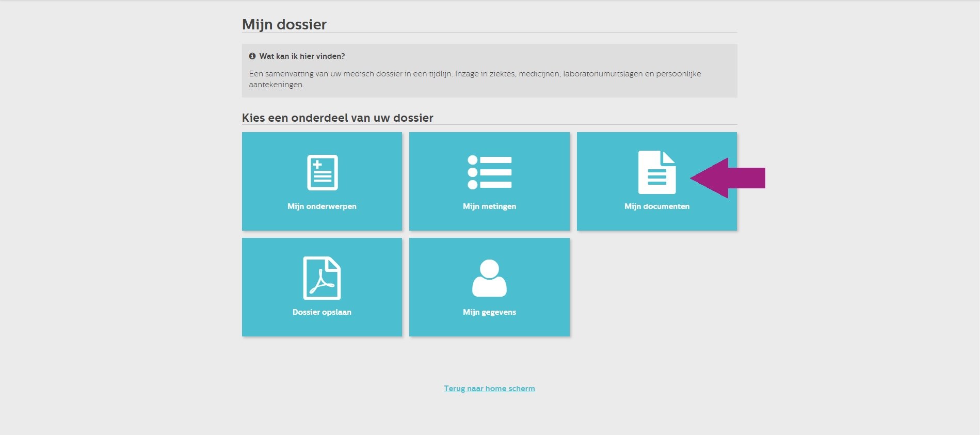Click the Dossier opslaan PDF icon

[322, 278]
